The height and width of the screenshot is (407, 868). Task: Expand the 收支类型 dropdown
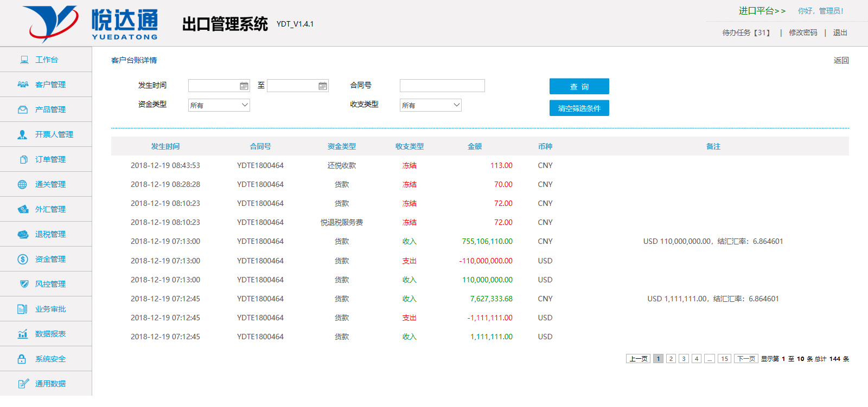pyautogui.click(x=431, y=105)
